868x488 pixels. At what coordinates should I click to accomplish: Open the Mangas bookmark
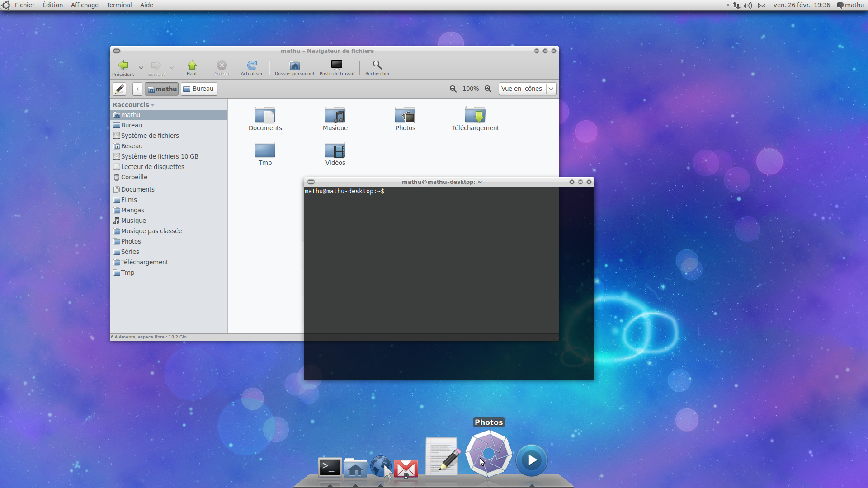[x=169, y=211]
